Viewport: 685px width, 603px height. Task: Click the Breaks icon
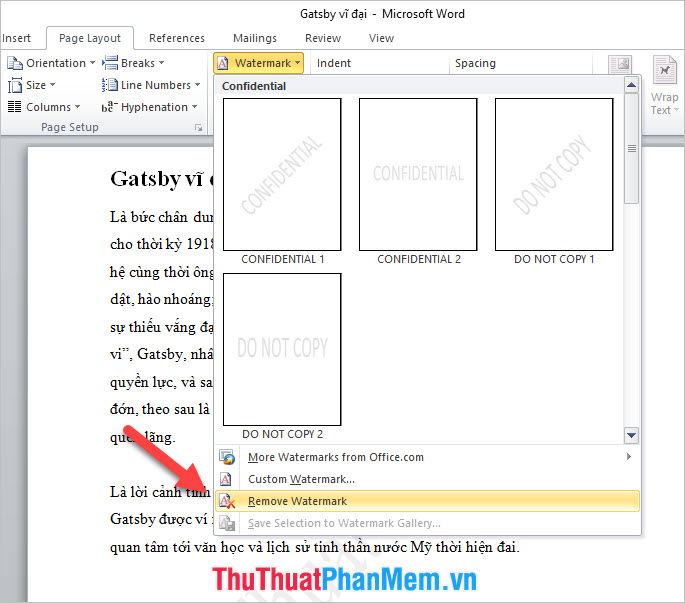(x=110, y=63)
